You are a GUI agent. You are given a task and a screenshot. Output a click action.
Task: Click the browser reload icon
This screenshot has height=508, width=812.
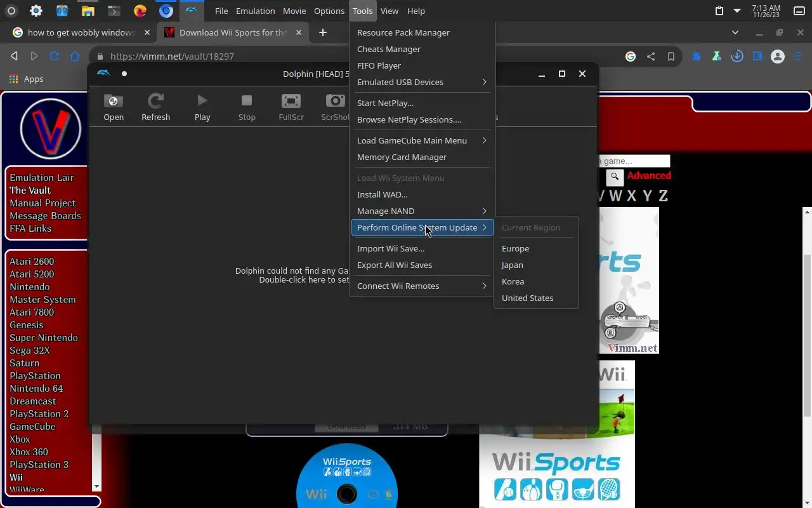click(55, 56)
